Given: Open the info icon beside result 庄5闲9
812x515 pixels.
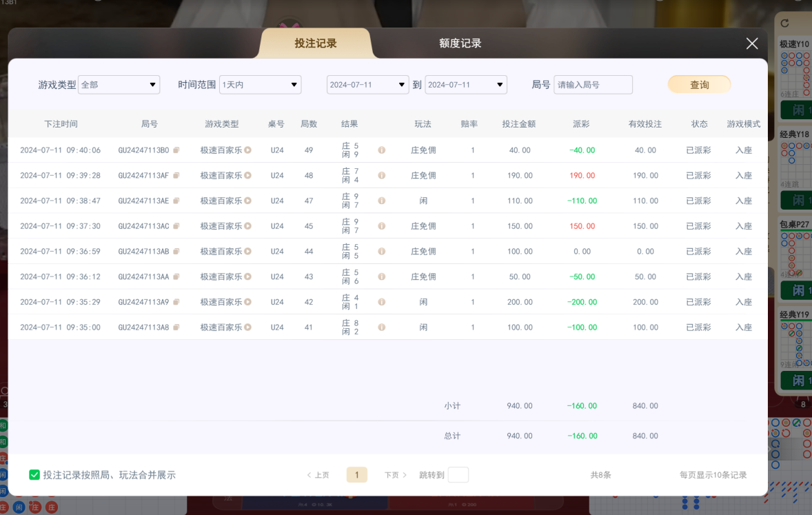Looking at the screenshot, I should [x=381, y=150].
